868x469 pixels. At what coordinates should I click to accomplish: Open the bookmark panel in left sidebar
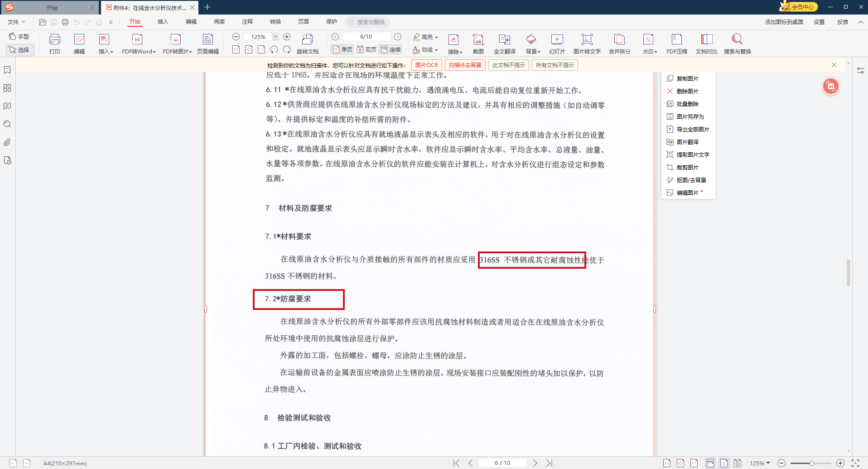[x=7, y=70]
